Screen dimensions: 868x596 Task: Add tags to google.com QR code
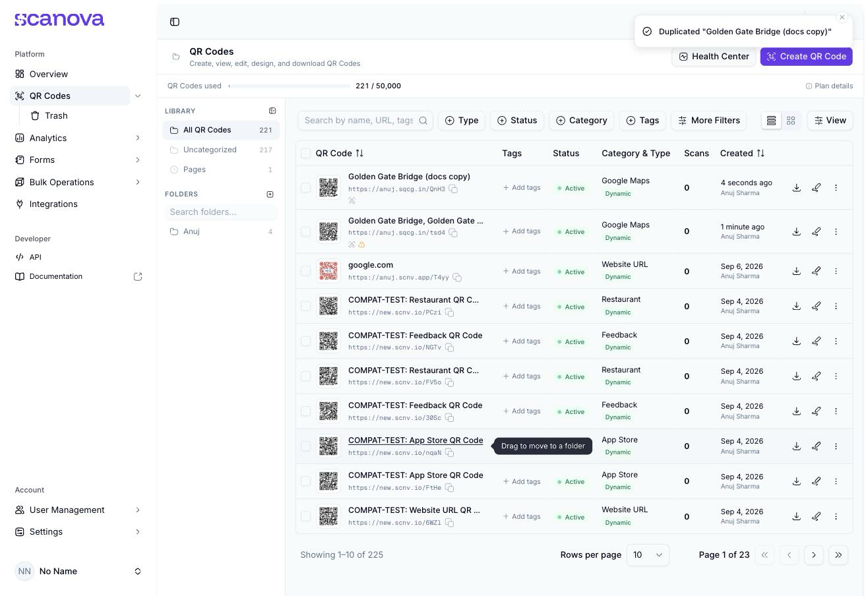tap(522, 271)
